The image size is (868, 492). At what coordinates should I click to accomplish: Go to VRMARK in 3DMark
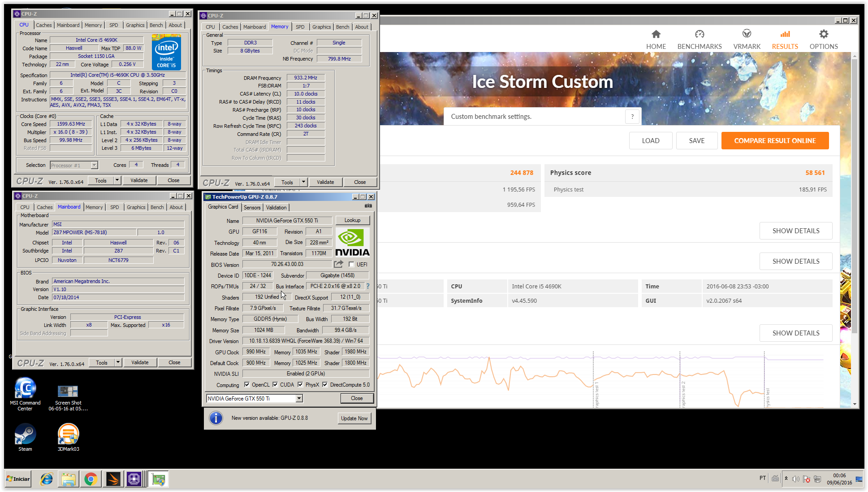point(747,39)
